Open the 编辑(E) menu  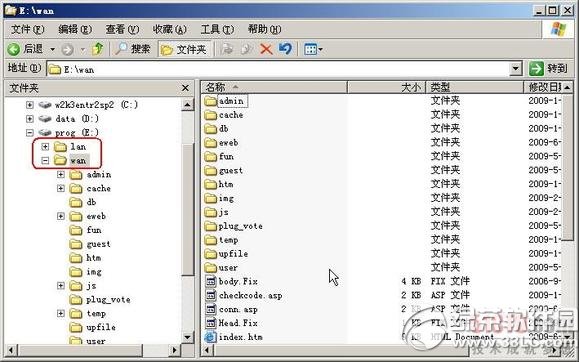[x=75, y=29]
